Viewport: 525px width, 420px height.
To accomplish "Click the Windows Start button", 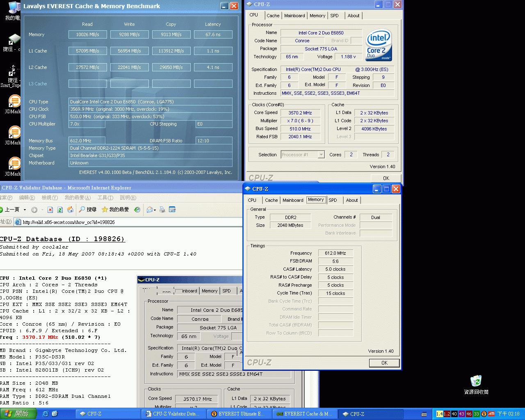I will coord(18,414).
